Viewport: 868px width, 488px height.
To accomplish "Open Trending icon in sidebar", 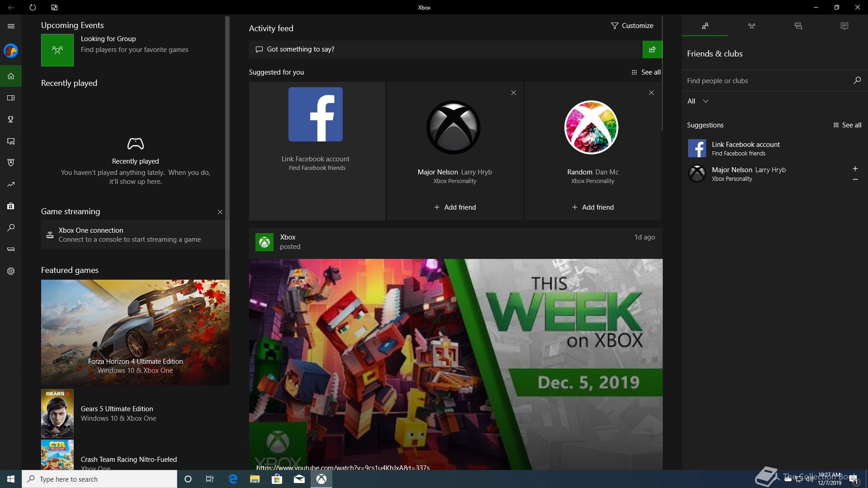I will 11,184.
